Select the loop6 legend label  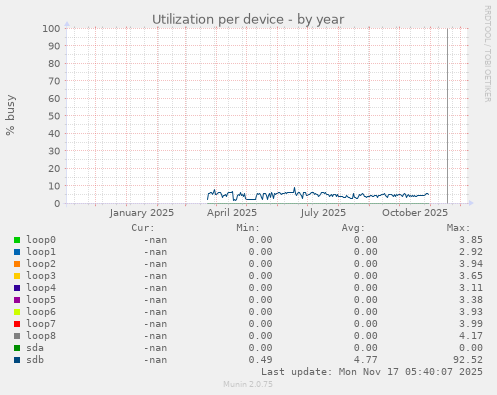click(41, 312)
